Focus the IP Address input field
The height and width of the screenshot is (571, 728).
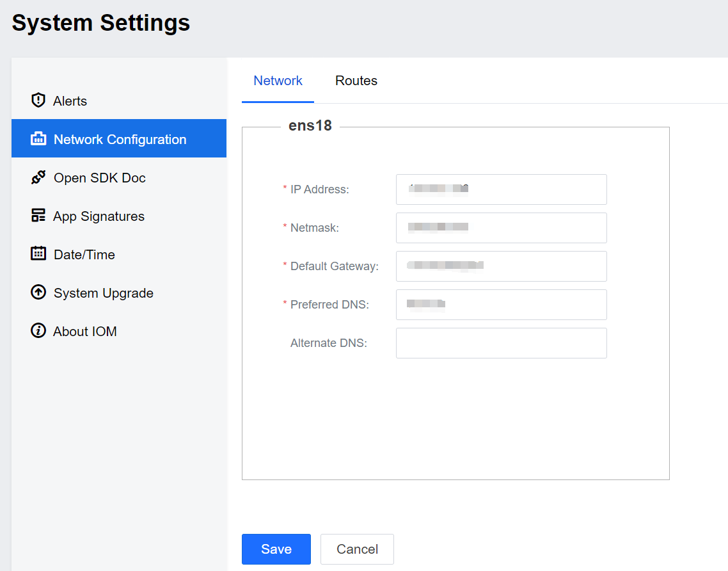tap(501, 189)
